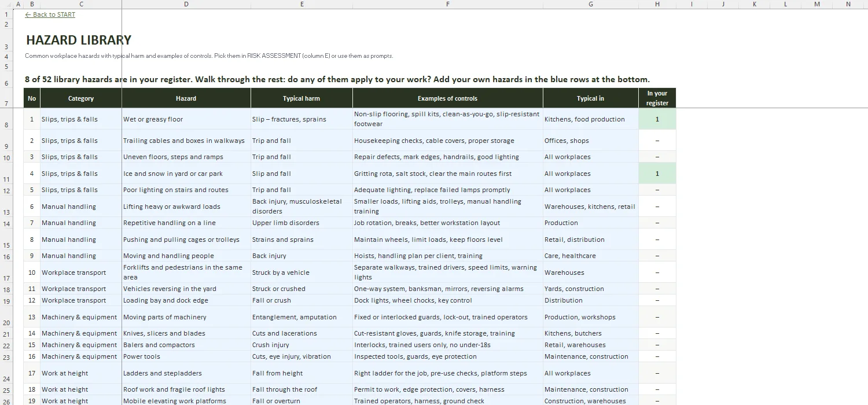Select Offices, shops cell
This screenshot has width=868, height=405.
[x=591, y=141]
